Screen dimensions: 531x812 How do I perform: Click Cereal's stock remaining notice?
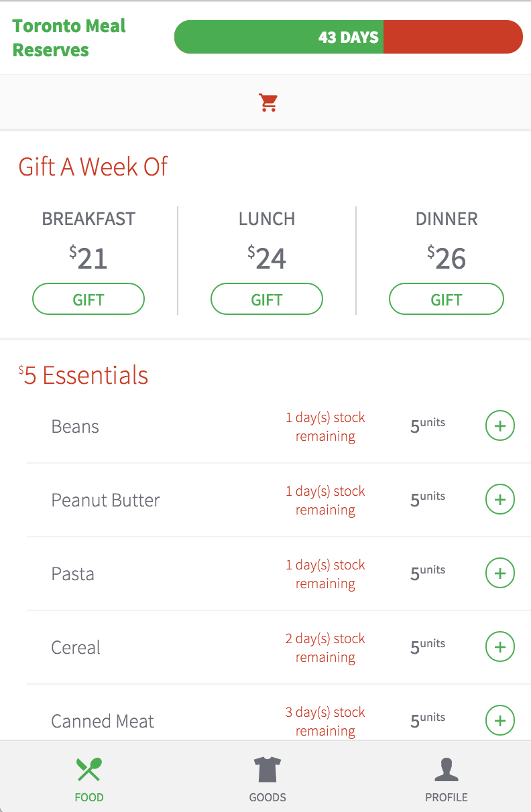tap(325, 648)
